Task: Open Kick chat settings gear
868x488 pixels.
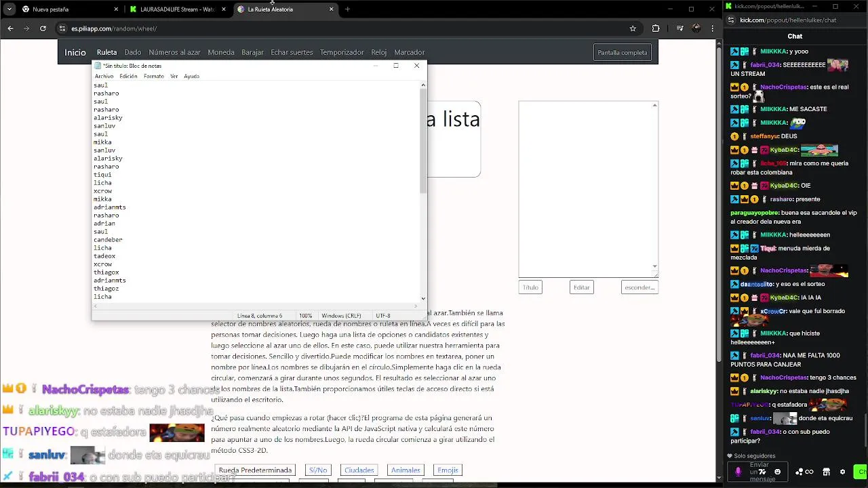Action: point(842,472)
